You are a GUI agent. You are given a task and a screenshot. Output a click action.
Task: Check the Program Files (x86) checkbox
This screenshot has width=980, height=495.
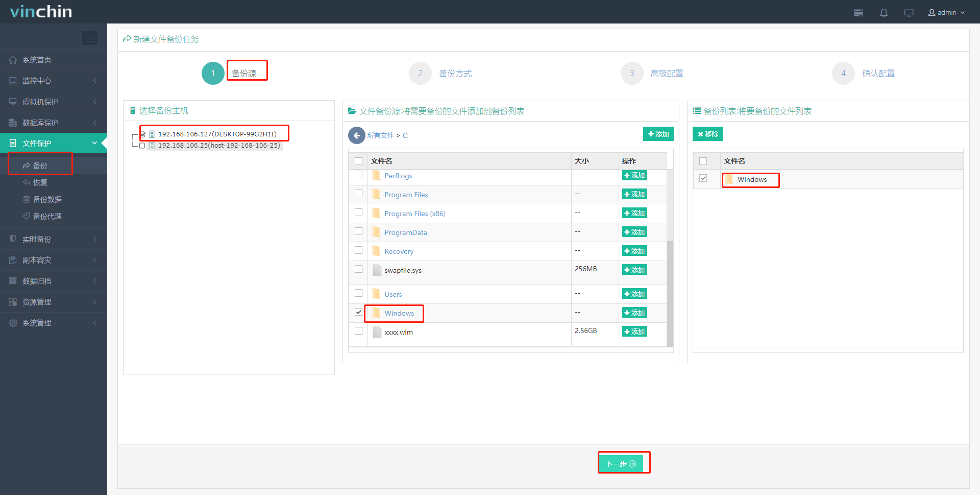[358, 213]
